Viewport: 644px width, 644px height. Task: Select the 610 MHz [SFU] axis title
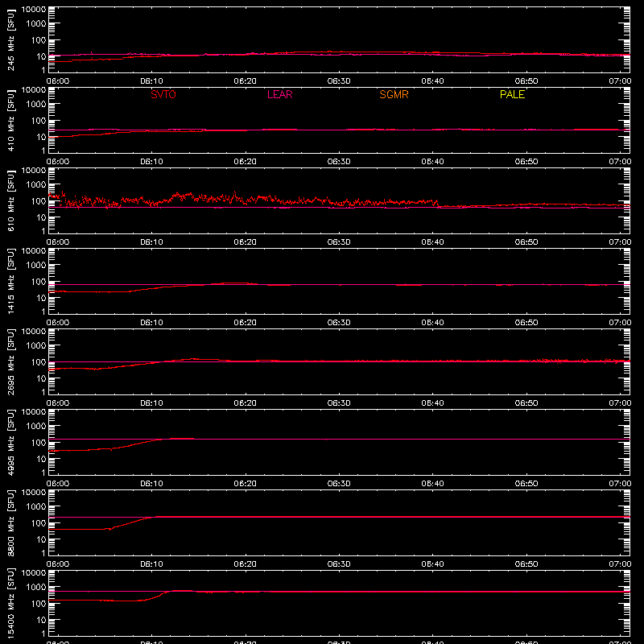(11, 200)
